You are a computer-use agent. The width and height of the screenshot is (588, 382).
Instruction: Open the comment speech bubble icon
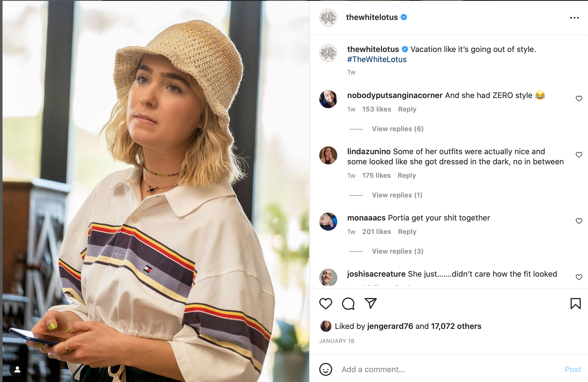(x=348, y=304)
